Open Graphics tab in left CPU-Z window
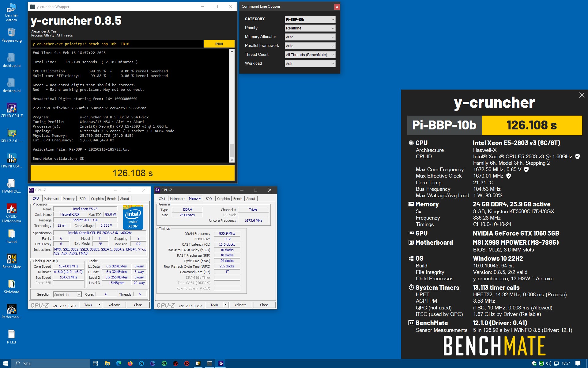The image size is (588, 368). point(97,199)
